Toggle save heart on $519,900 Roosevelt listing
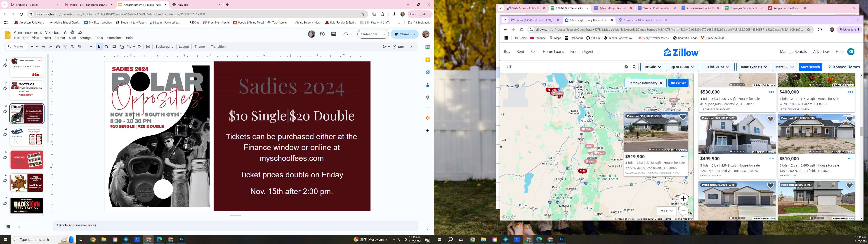868x244 pixels. [683, 117]
